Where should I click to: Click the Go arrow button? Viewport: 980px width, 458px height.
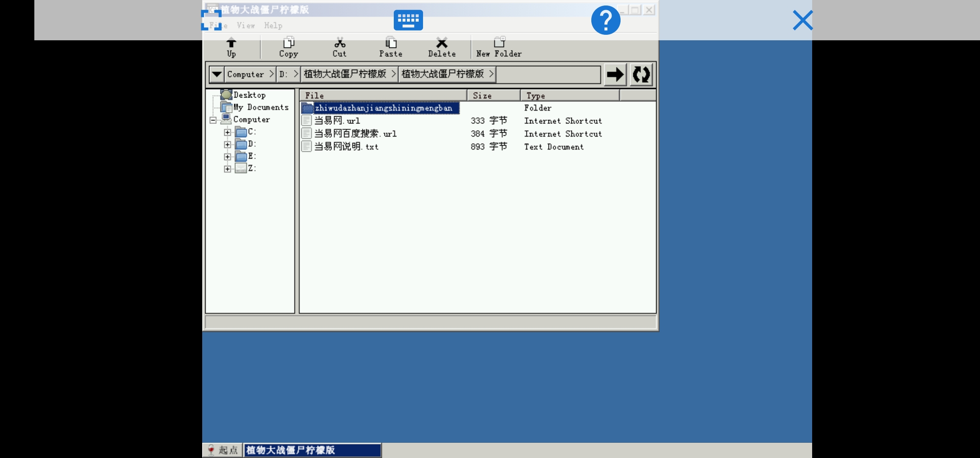615,75
